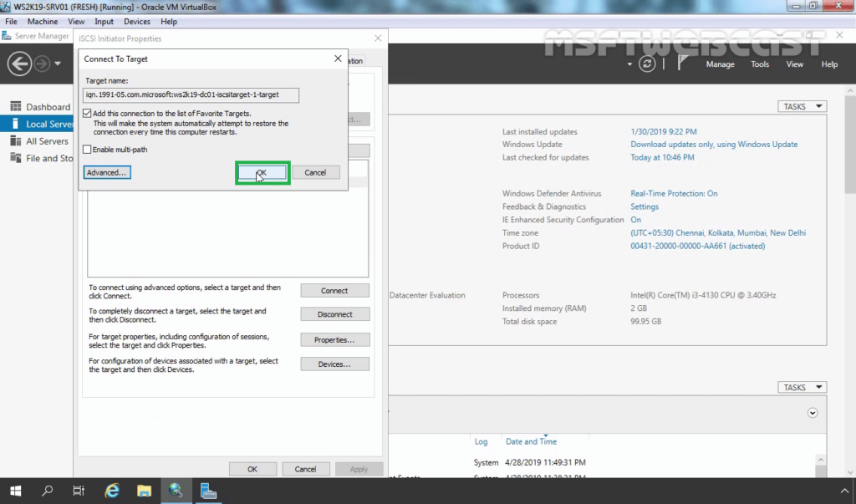Launch Internet Explorer from taskbar
This screenshot has width=856, height=504.
[112, 491]
